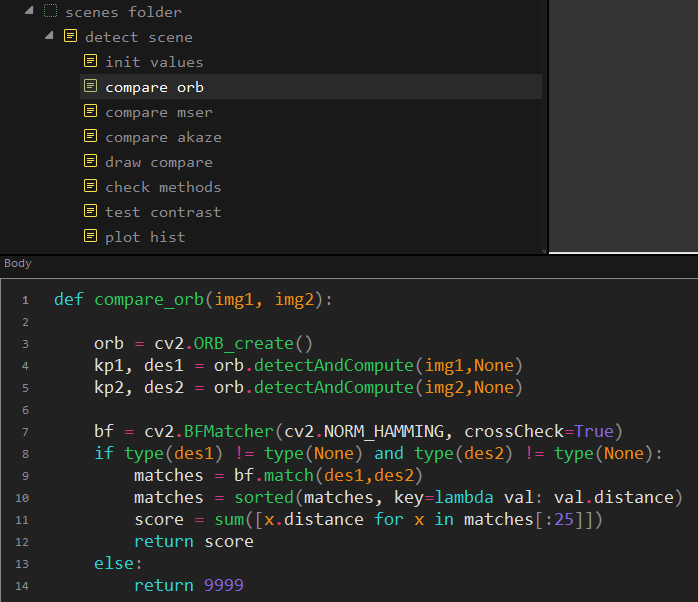This screenshot has width=698, height=602.
Task: Select the test contrast tree item
Action: tap(163, 212)
